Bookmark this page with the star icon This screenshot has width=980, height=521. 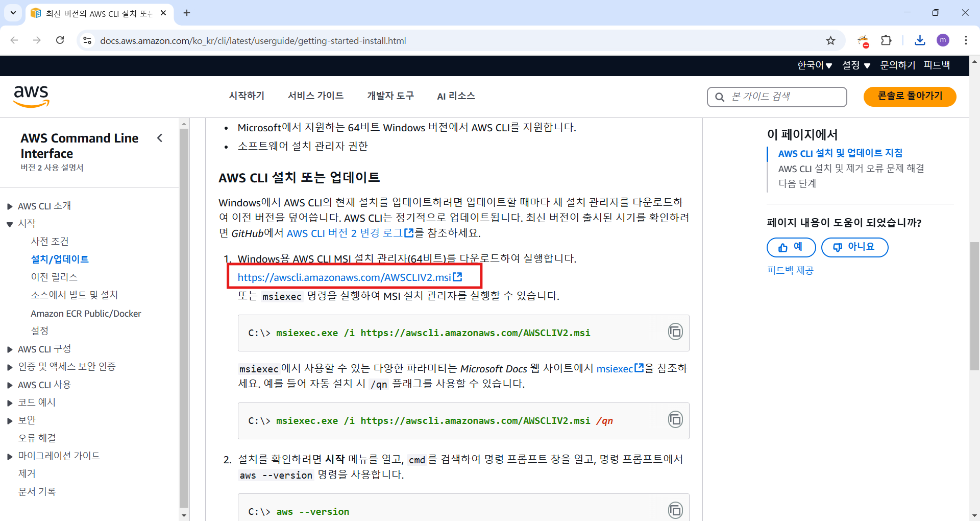click(x=831, y=40)
